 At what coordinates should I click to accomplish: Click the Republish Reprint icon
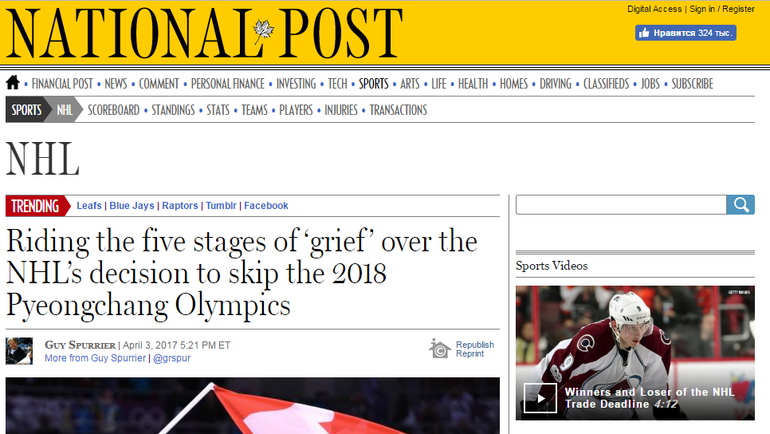439,348
